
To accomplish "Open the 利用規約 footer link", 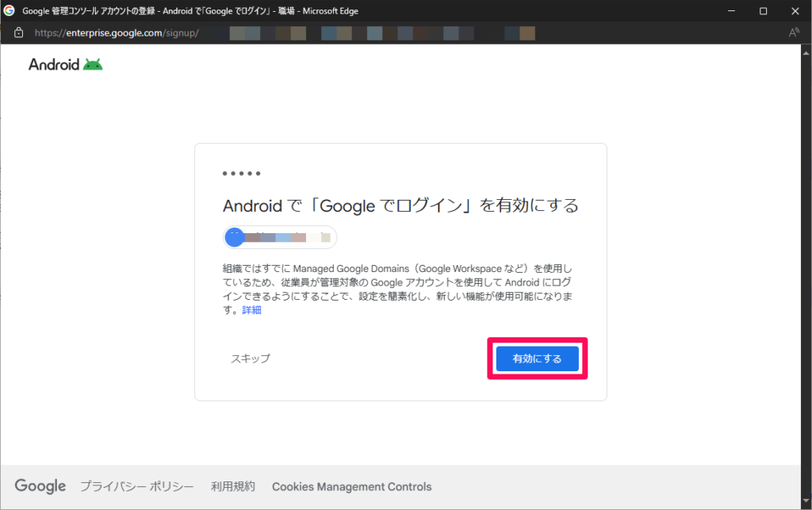I will (x=233, y=487).
